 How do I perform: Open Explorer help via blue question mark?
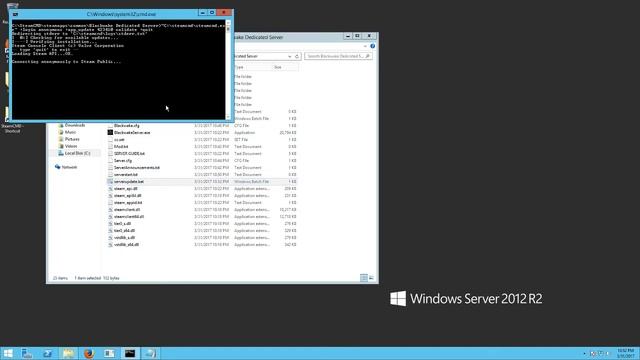click(372, 46)
